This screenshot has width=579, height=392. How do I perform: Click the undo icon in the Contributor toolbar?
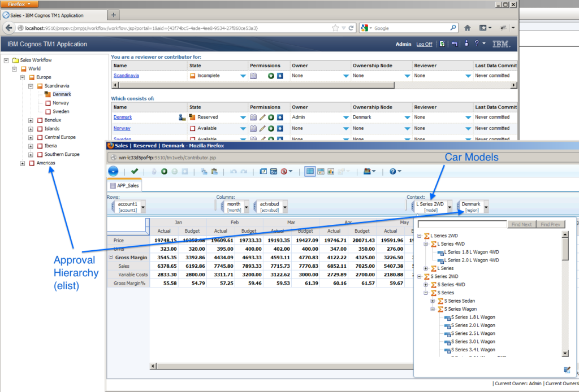pos(234,172)
